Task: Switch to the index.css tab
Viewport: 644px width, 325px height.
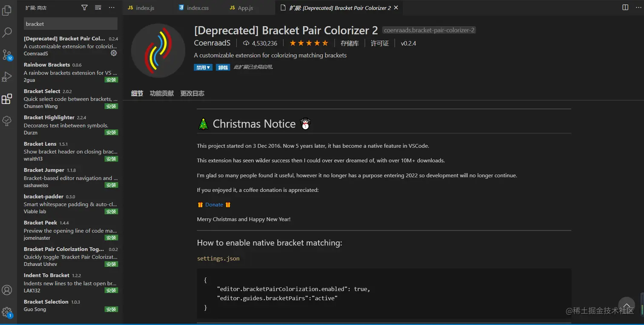Action: [198, 8]
